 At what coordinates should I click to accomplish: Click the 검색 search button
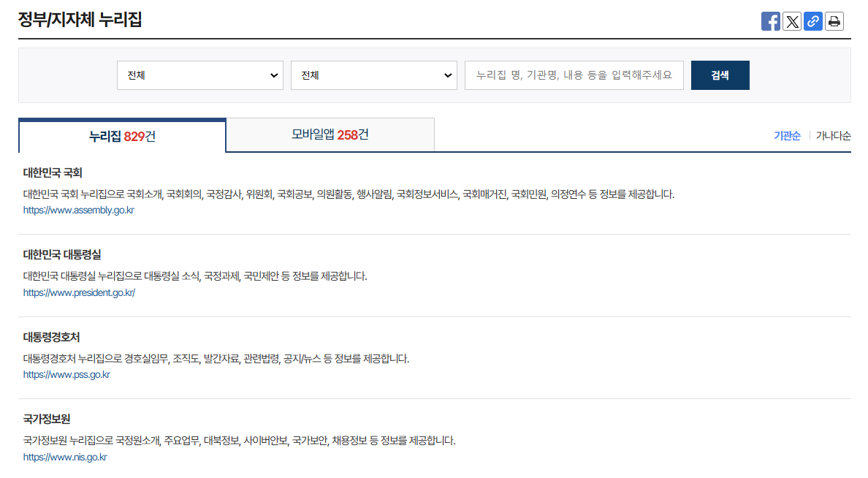720,75
